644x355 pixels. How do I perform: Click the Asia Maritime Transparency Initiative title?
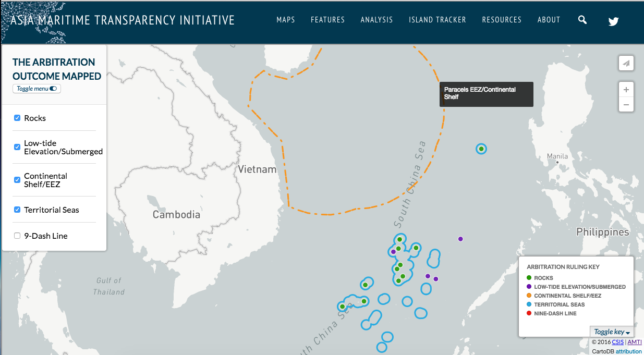123,20
